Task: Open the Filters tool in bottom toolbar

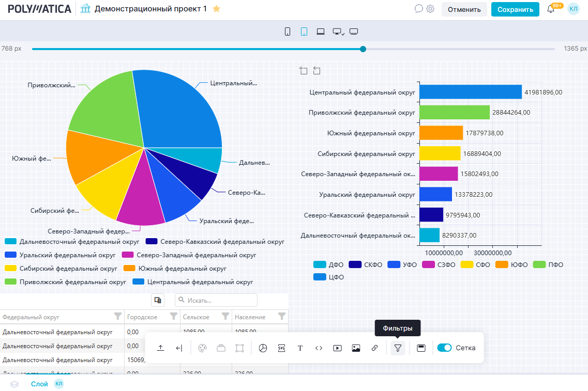Action: [397, 348]
